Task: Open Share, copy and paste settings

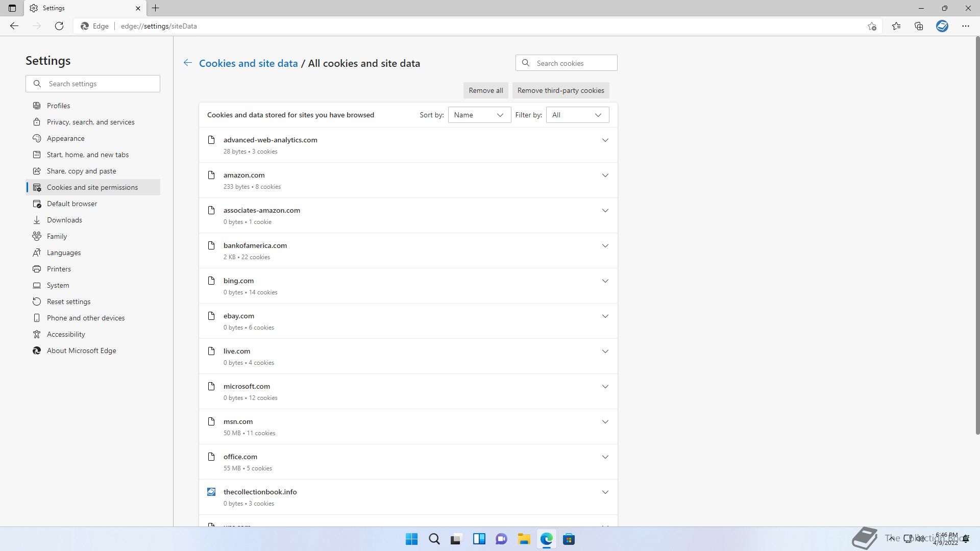Action: (x=93, y=171)
